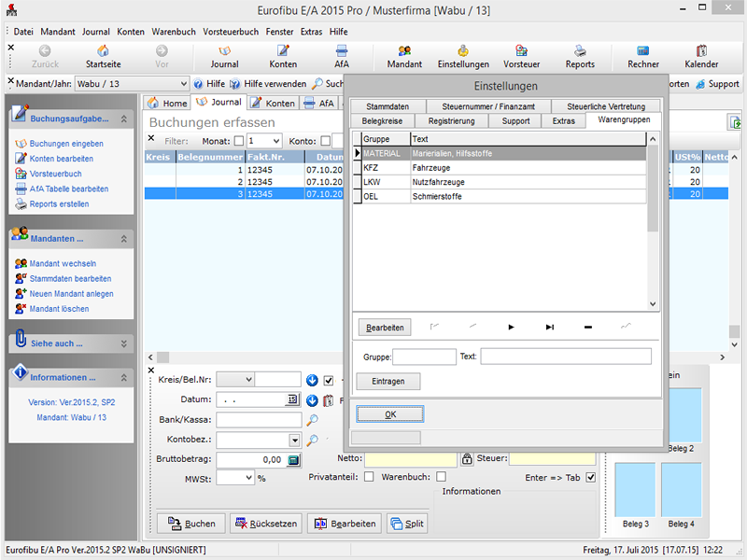Open the Kontobez. dropdown
This screenshot has width=747, height=560.
[x=295, y=440]
